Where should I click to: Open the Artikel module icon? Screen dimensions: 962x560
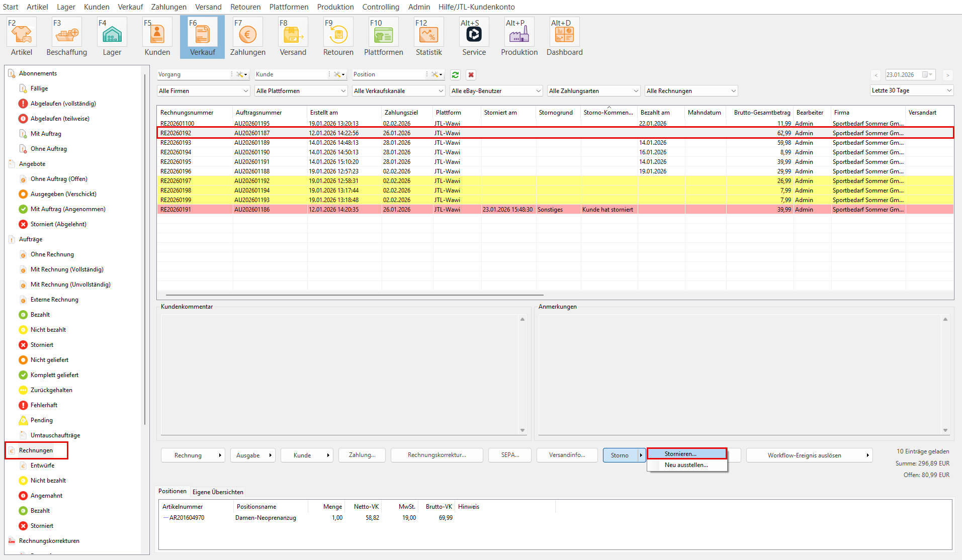click(x=22, y=35)
